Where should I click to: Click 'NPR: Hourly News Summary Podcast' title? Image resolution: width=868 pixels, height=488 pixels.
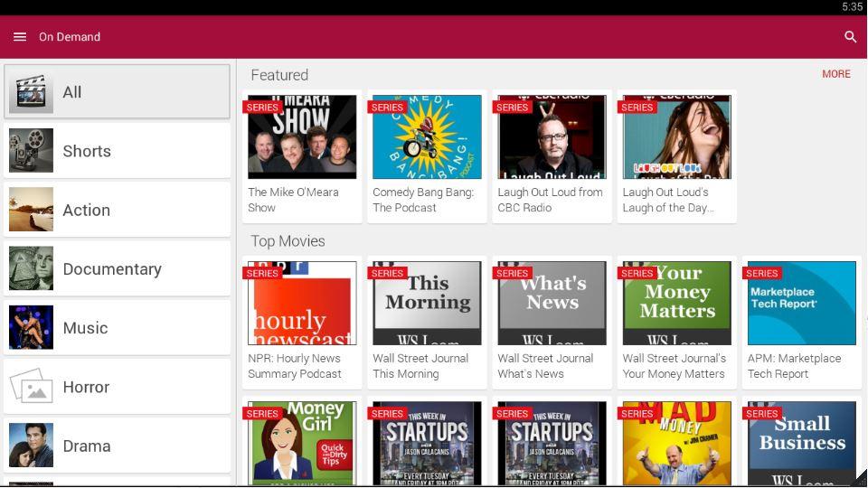[295, 366]
